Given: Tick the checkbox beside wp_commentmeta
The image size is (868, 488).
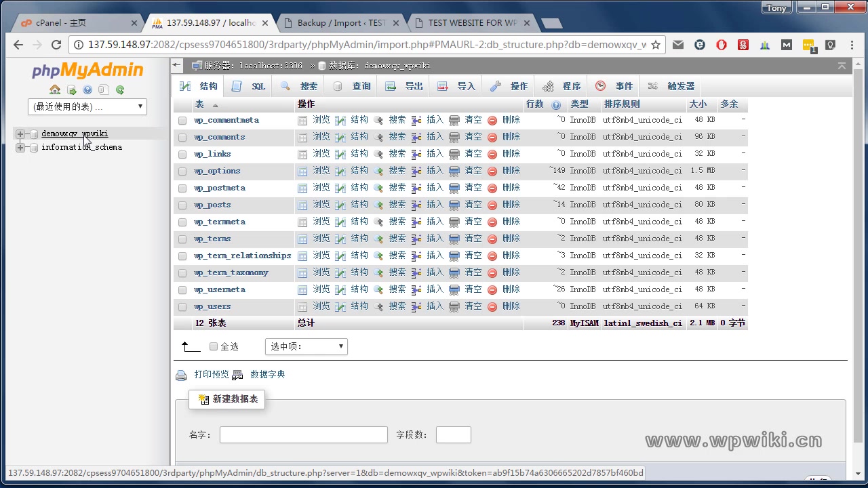Looking at the screenshot, I should 182,120.
